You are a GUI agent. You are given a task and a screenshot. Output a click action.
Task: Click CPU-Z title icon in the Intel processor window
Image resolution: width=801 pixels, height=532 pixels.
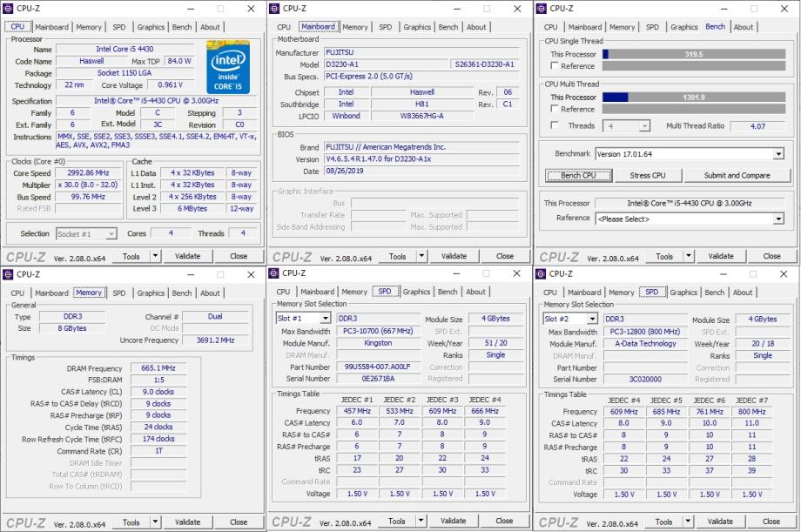(x=9, y=9)
